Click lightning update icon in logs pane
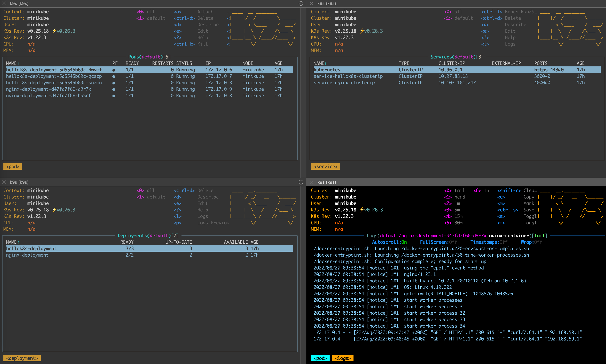 [x=362, y=210]
